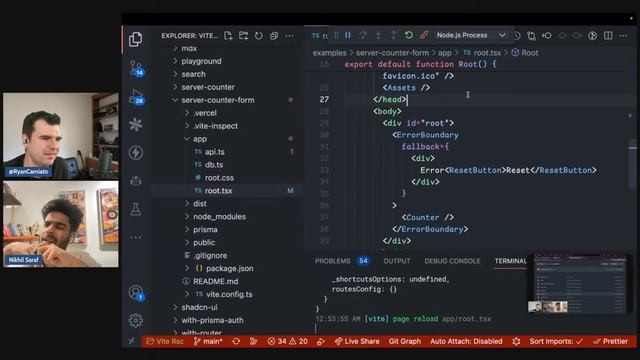Image resolution: width=640 pixels, height=360 pixels.
Task: Show additional activity bar views ellipsis
Action: (x=136, y=237)
